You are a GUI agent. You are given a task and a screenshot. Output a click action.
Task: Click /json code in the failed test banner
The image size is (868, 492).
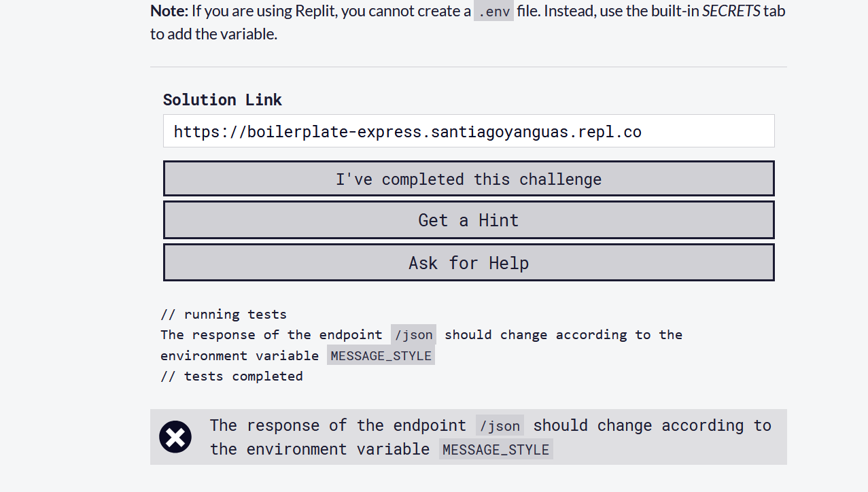pyautogui.click(x=500, y=426)
